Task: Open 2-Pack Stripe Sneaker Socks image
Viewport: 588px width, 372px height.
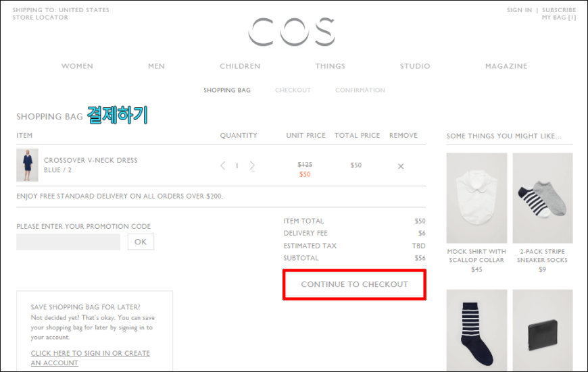Action: (x=543, y=198)
